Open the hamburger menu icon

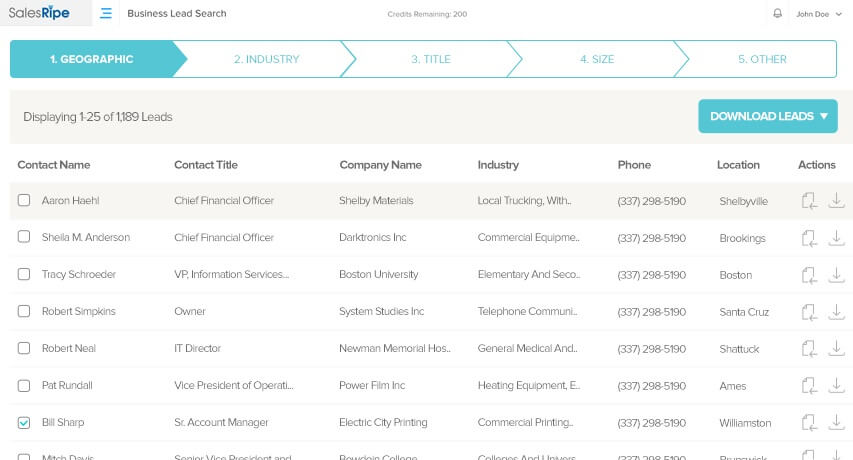click(x=106, y=14)
